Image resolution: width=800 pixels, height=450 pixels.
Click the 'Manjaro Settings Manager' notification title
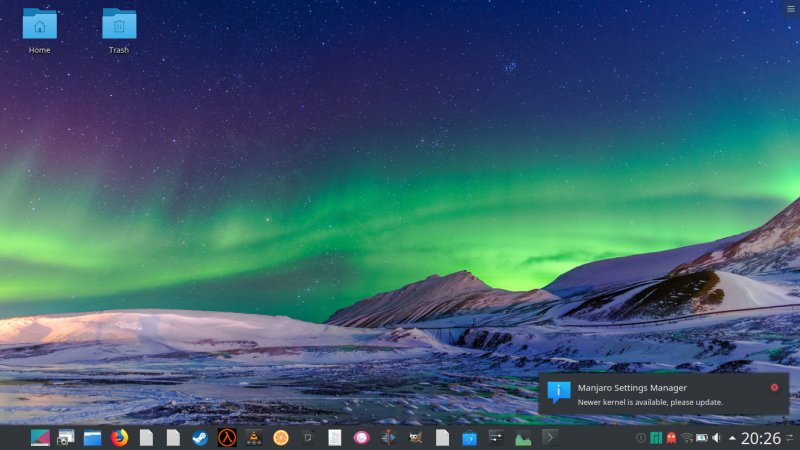[x=632, y=388]
